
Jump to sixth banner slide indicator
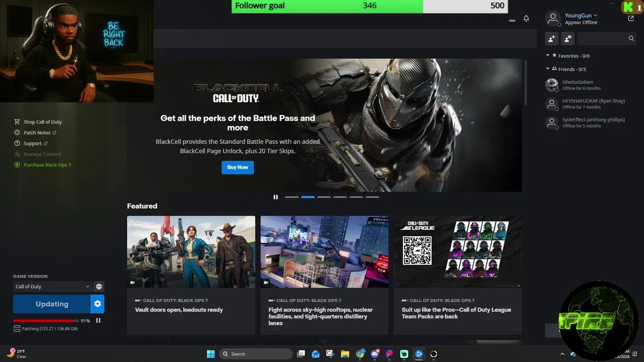372,197
